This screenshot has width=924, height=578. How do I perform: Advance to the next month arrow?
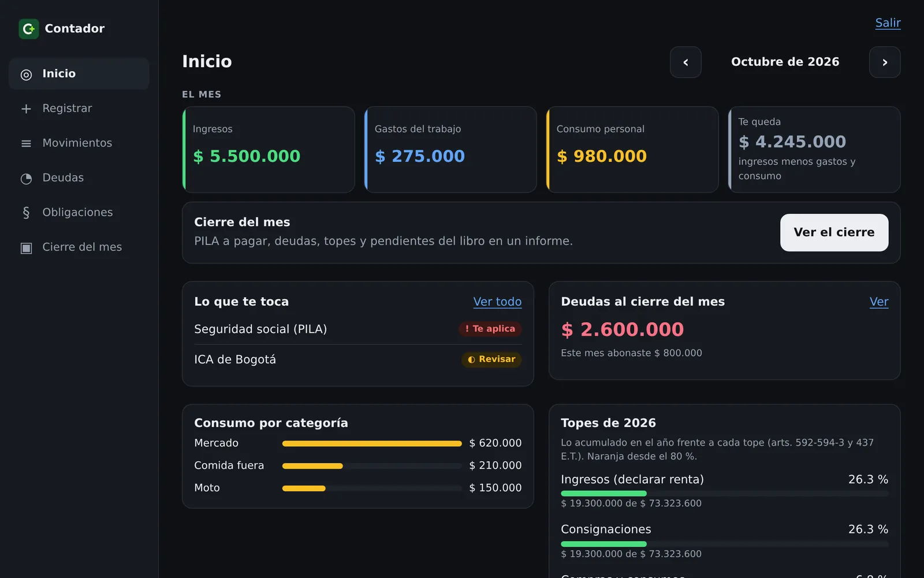click(x=885, y=62)
